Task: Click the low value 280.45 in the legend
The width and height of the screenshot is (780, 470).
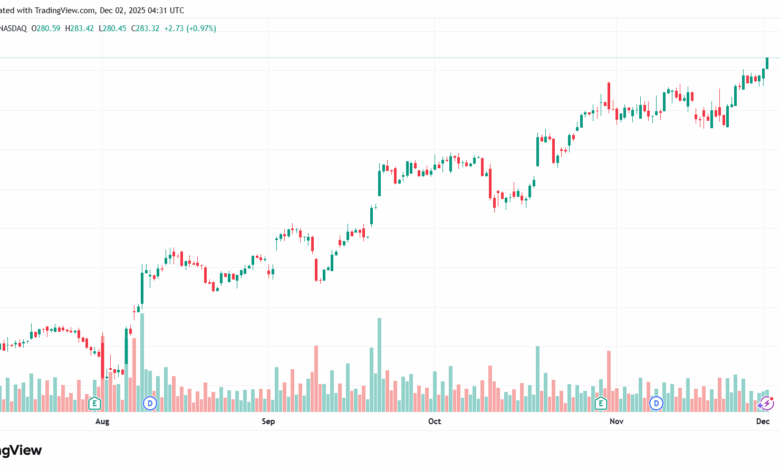Action: click(114, 28)
